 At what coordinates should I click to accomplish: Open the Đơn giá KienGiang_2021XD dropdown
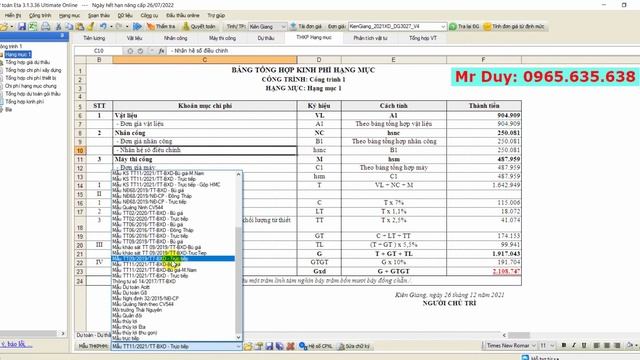397,27
